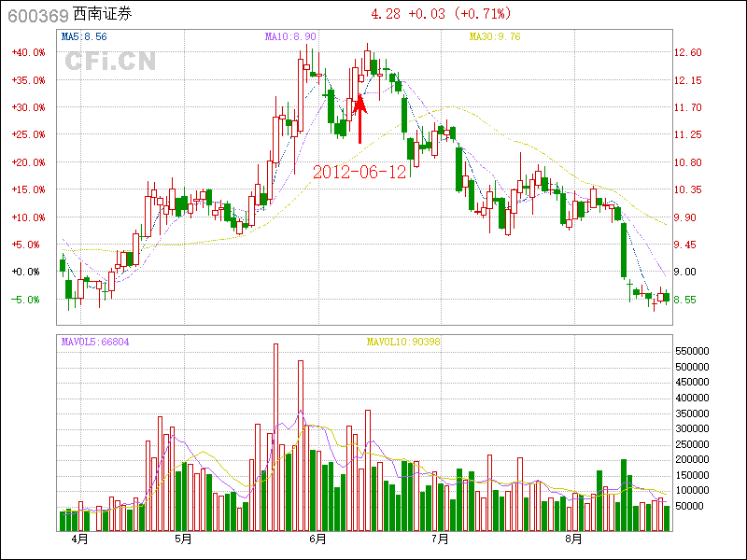Click the 4月 month label

click(x=79, y=539)
